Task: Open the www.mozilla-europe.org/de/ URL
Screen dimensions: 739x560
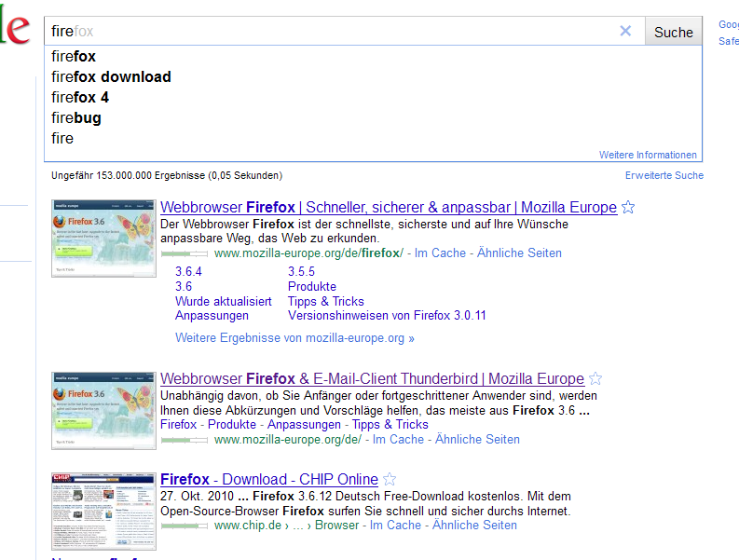Action: pyautogui.click(x=288, y=439)
